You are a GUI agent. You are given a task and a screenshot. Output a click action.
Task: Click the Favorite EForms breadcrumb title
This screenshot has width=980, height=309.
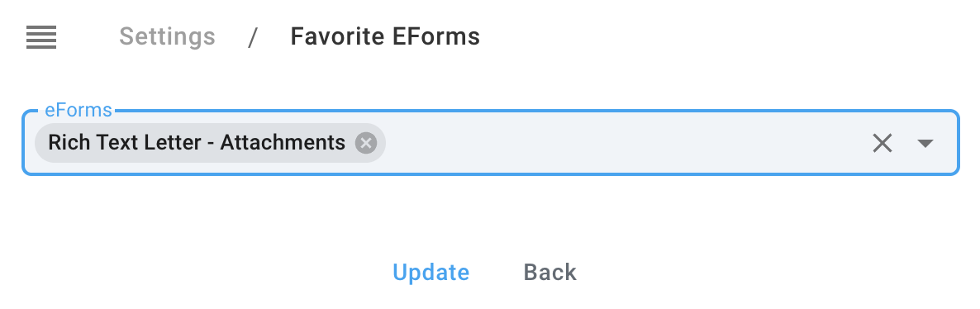coord(385,36)
